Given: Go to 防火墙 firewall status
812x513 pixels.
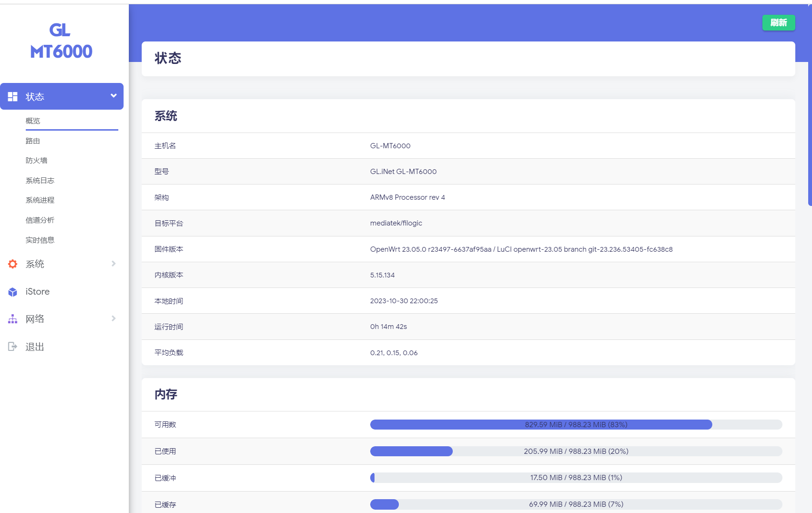Looking at the screenshot, I should tap(36, 161).
